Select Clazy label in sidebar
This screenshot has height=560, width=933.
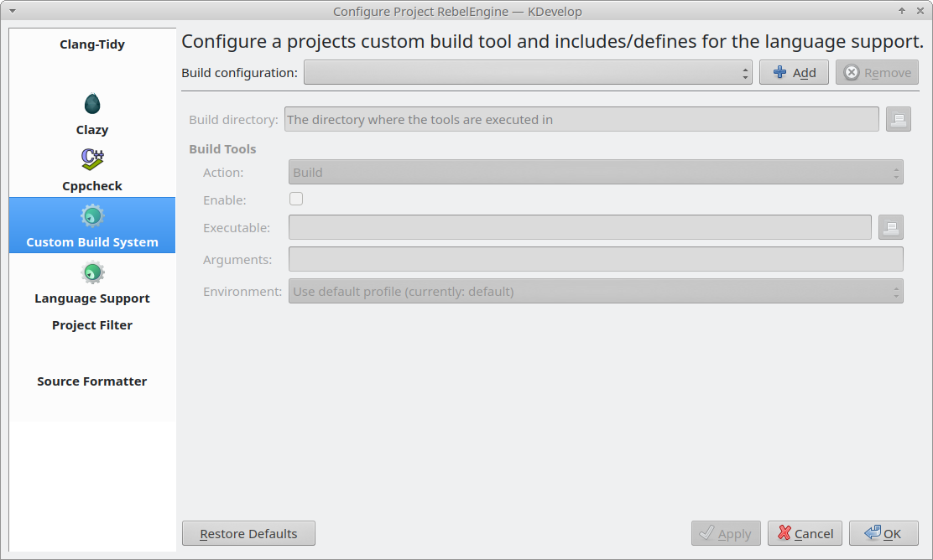[92, 130]
